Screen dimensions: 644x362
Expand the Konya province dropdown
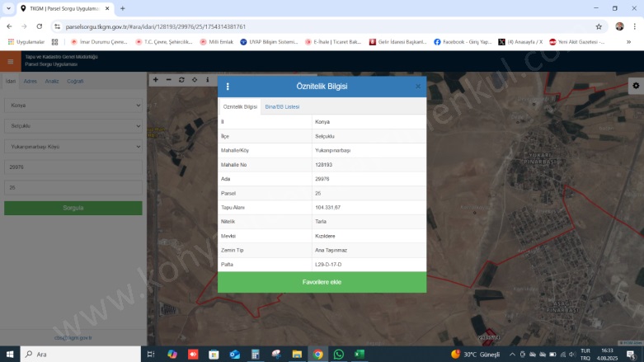(73, 105)
